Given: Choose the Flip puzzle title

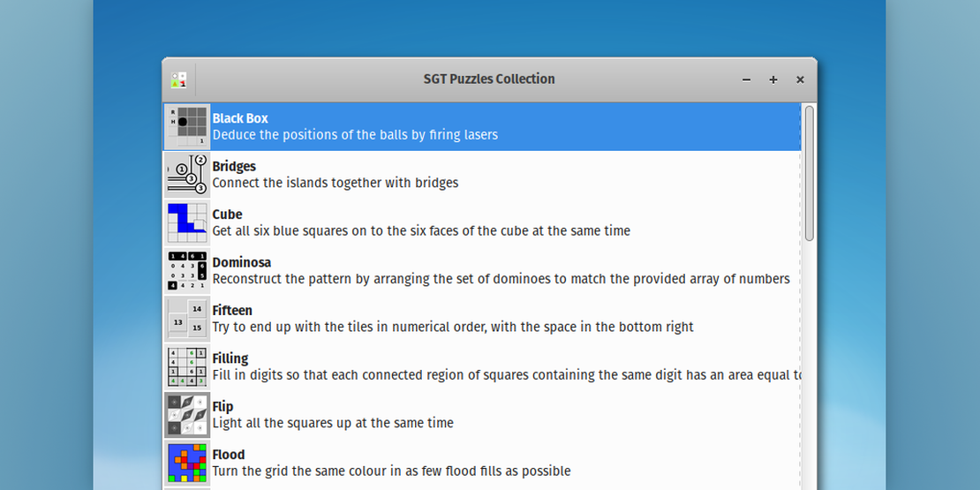Looking at the screenshot, I should pyautogui.click(x=222, y=407).
